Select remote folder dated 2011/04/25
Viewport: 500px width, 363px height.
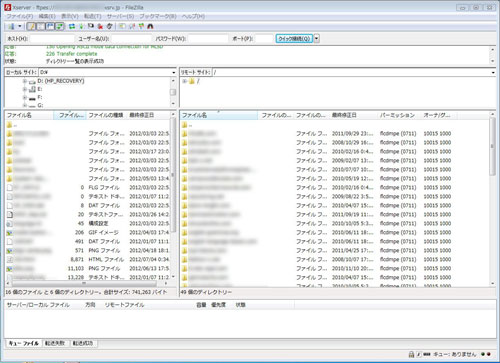coord(335,250)
